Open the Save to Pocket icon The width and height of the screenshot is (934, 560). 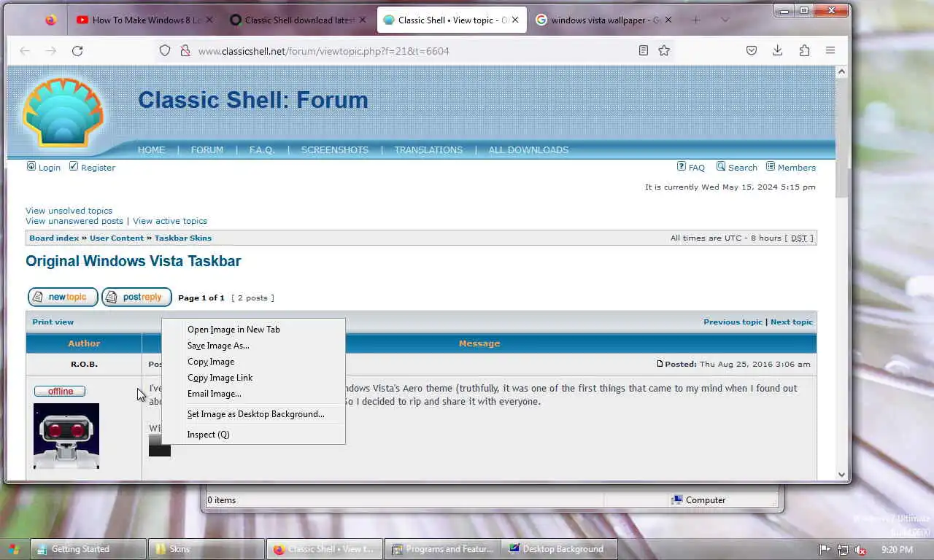[752, 51]
